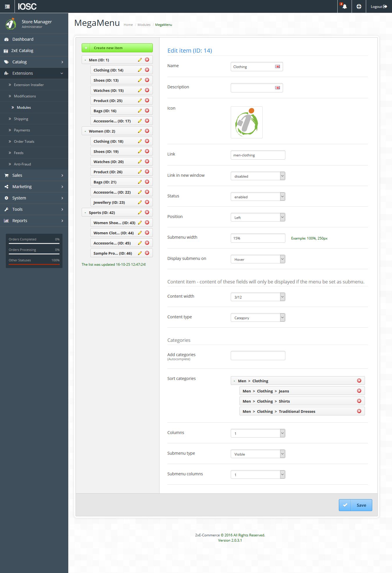Open Extension Installer submenu item
Viewport: 392px width, 573px height.
coord(34,85)
